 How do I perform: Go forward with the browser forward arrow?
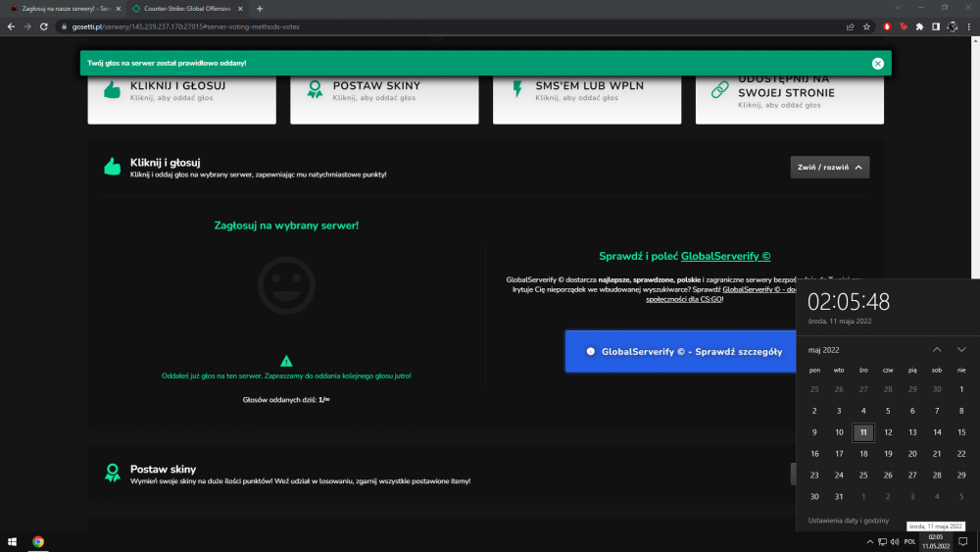click(x=26, y=26)
